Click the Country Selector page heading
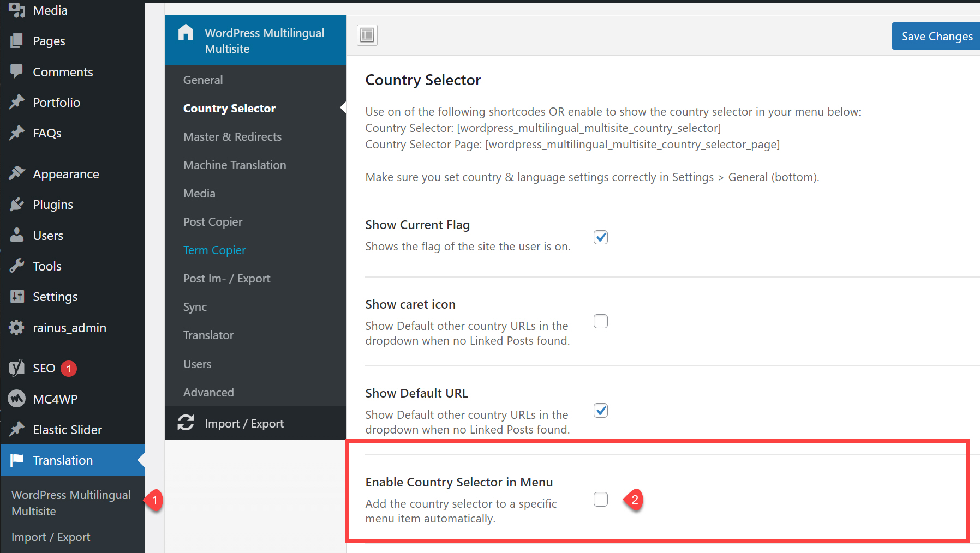 (423, 80)
